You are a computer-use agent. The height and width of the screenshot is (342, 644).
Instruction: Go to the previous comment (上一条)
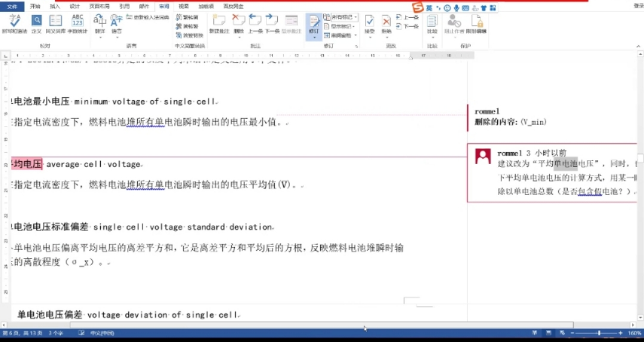point(255,23)
